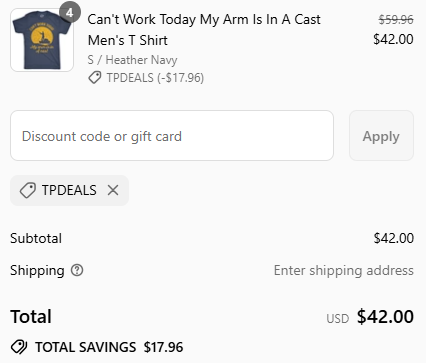The image size is (426, 363).
Task: Click the quantity badge showing 4
Action: [70, 13]
